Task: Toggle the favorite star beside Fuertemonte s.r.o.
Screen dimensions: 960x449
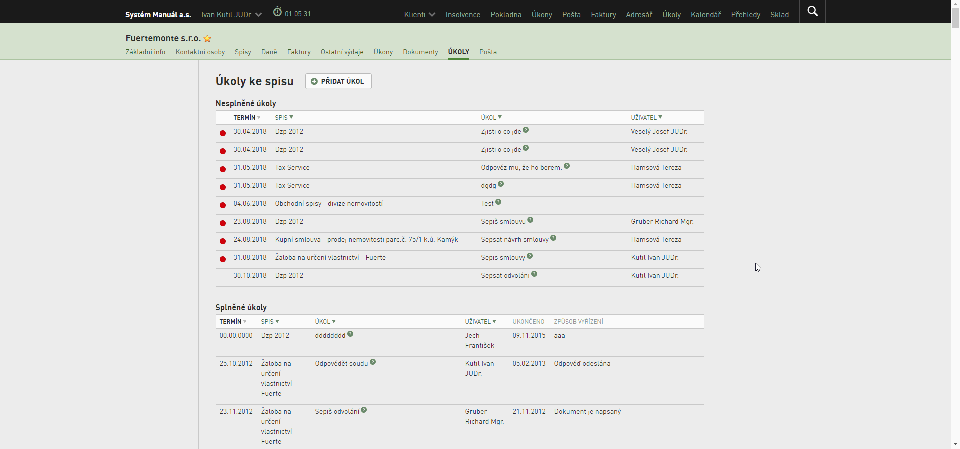Action: point(208,39)
